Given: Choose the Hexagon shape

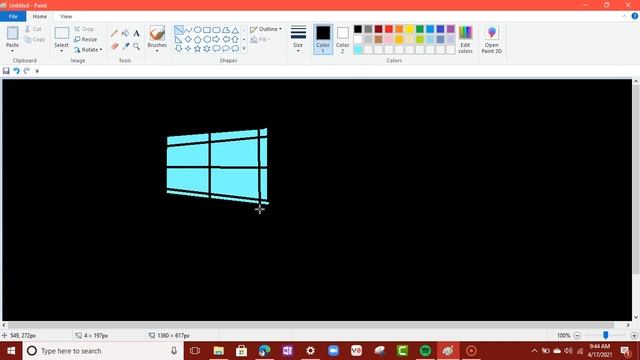Looking at the screenshot, I should click(207, 39).
